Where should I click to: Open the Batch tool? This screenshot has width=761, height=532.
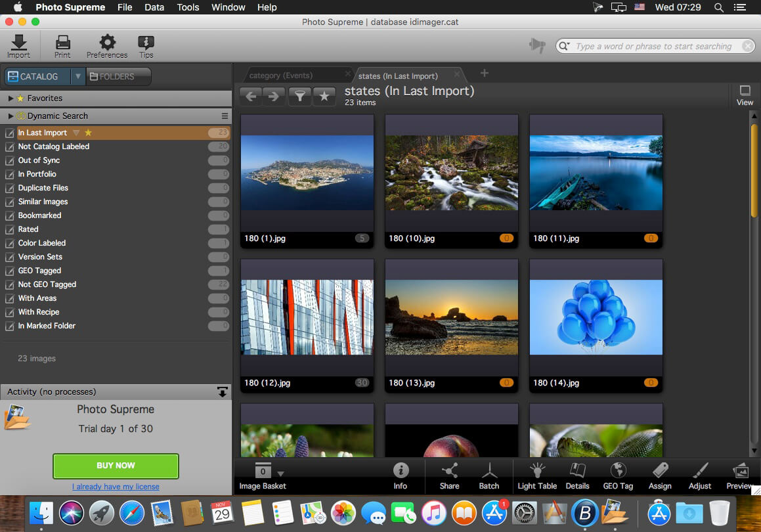point(489,476)
